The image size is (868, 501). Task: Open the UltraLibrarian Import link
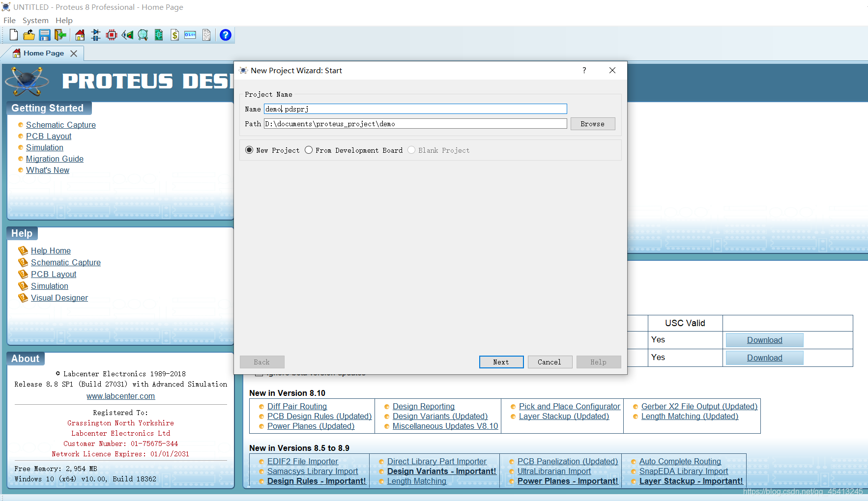click(x=554, y=471)
